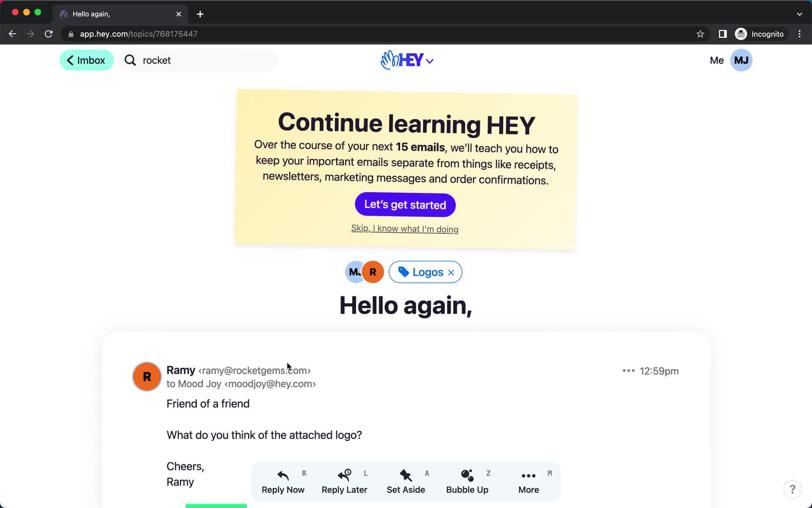The width and height of the screenshot is (812, 508).
Task: Open the search icon in toolbar
Action: [x=129, y=60]
